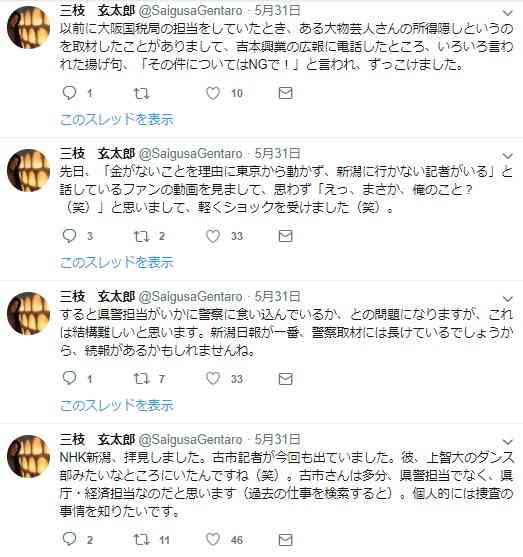Open options chevron on the 県警担当 tweet
This screenshot has height=557, width=523.
coord(508,299)
